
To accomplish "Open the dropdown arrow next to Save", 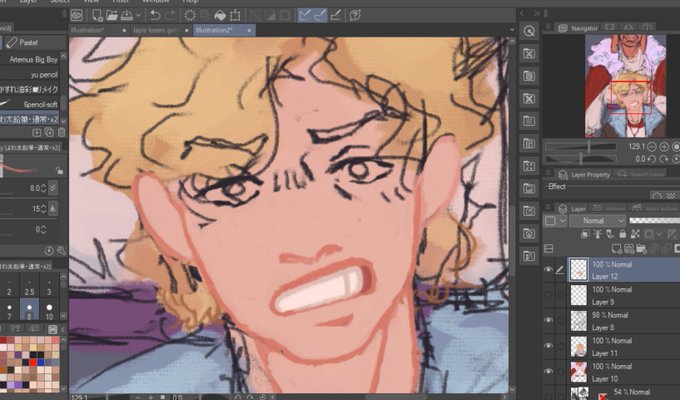I will point(138,16).
